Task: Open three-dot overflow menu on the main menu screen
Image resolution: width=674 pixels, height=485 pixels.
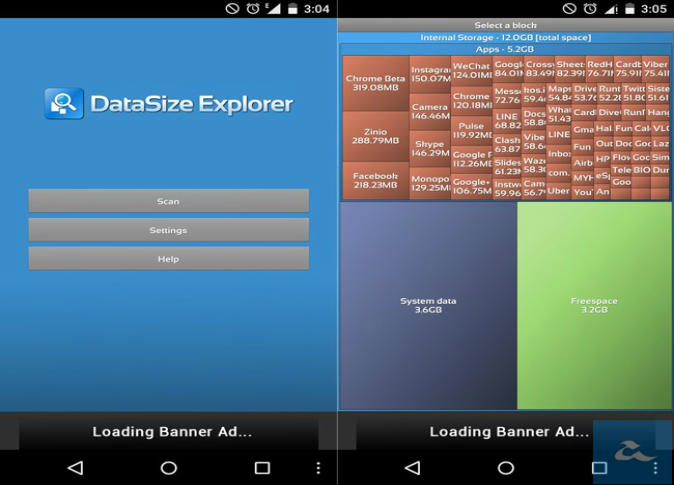Action: pos(319,467)
